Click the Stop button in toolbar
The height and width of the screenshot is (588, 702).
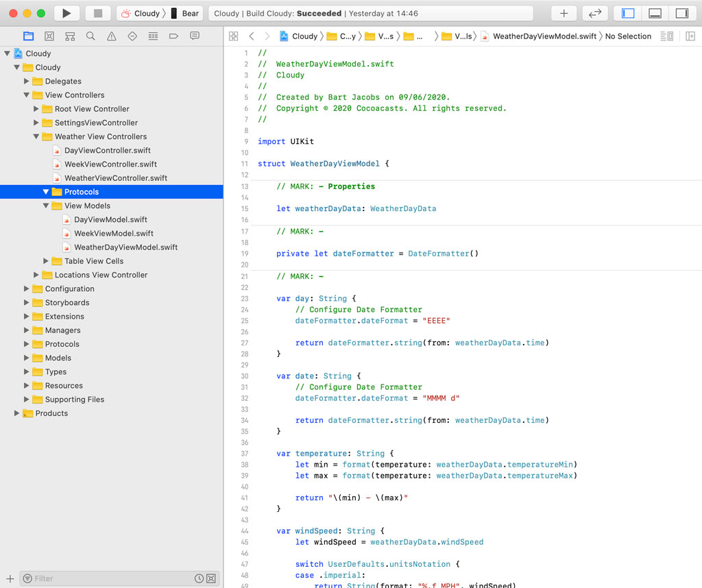pos(98,13)
